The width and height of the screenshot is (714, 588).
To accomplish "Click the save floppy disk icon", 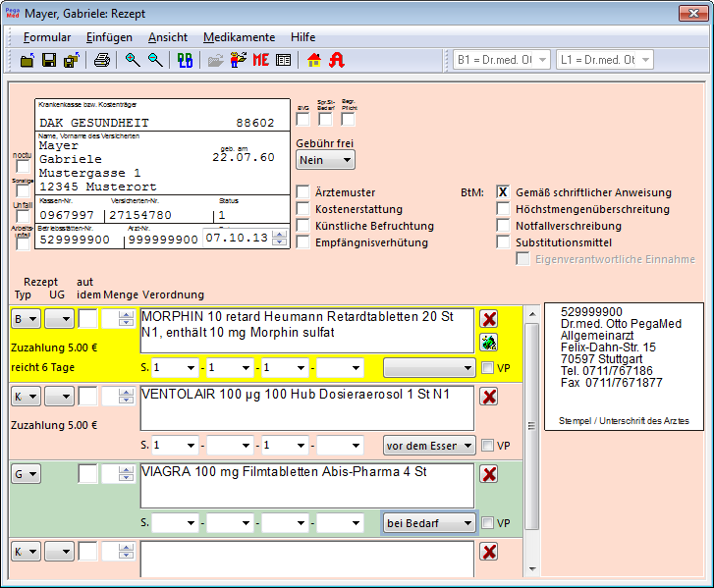I will (x=48, y=60).
